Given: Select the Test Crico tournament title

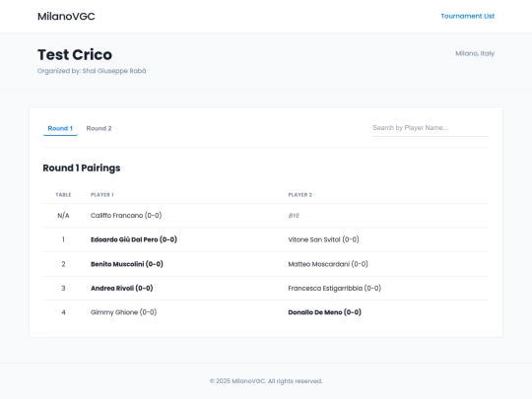Looking at the screenshot, I should click(x=75, y=54).
